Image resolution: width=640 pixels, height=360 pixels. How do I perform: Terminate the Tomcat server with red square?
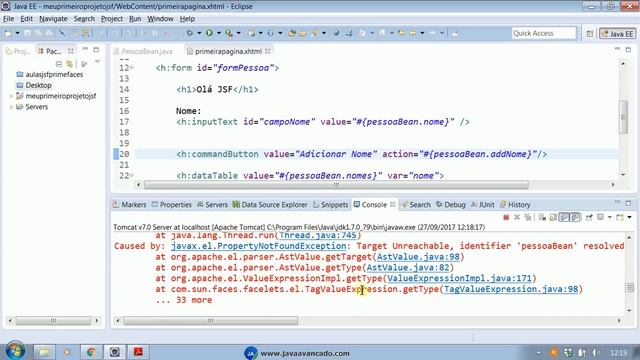click(506, 217)
